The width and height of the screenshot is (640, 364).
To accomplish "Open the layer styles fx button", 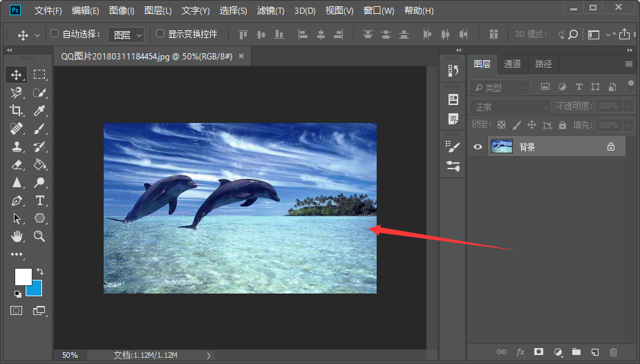I will [x=520, y=352].
